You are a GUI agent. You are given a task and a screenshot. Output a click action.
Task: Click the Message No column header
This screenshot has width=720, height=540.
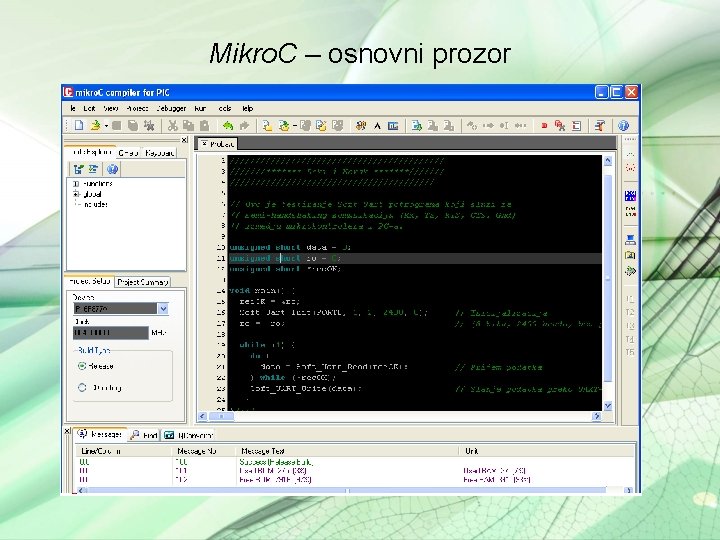204,451
